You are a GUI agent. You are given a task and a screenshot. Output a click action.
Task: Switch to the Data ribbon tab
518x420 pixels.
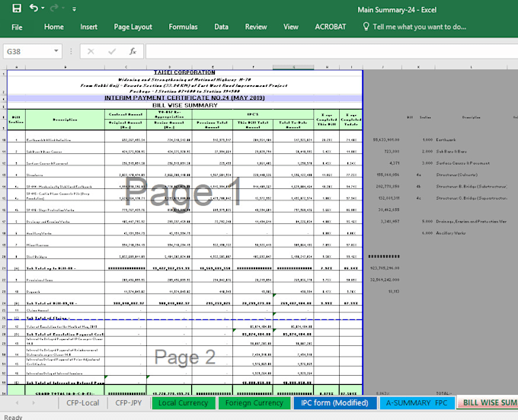(x=221, y=27)
